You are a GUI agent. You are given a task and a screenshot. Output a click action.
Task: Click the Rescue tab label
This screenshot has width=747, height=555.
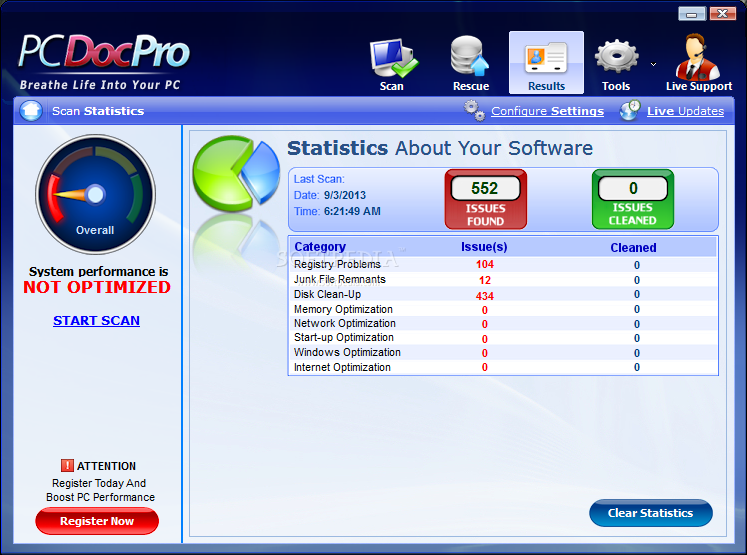pos(471,86)
